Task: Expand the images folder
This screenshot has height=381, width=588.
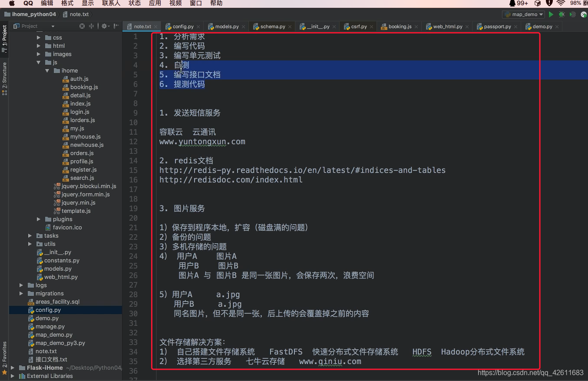Action: pos(39,54)
